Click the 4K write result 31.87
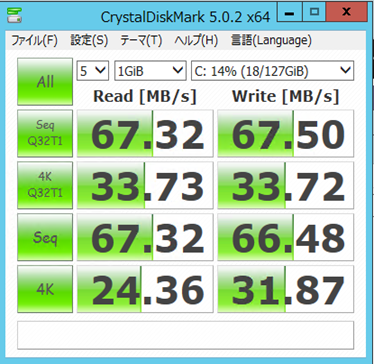 pos(286,289)
